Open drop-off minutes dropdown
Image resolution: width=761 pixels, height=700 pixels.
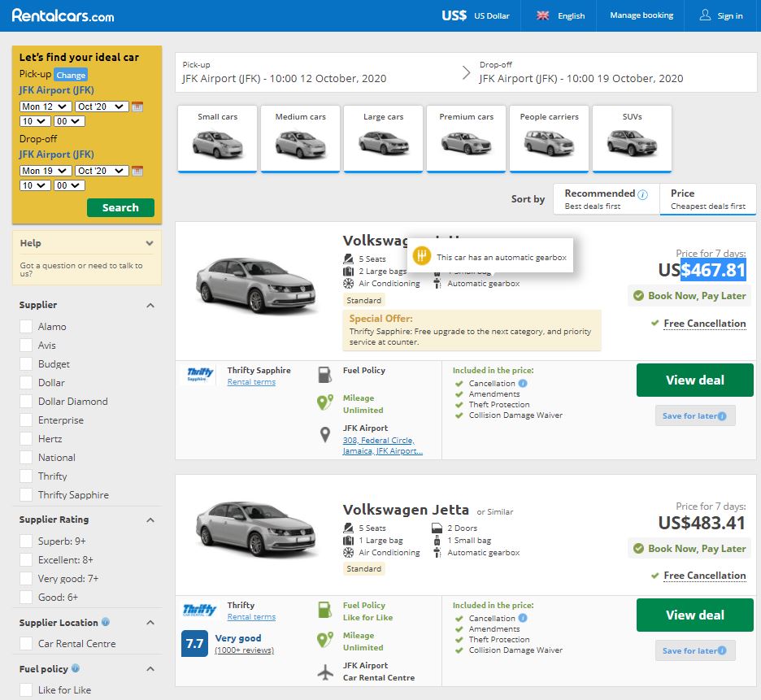click(69, 185)
